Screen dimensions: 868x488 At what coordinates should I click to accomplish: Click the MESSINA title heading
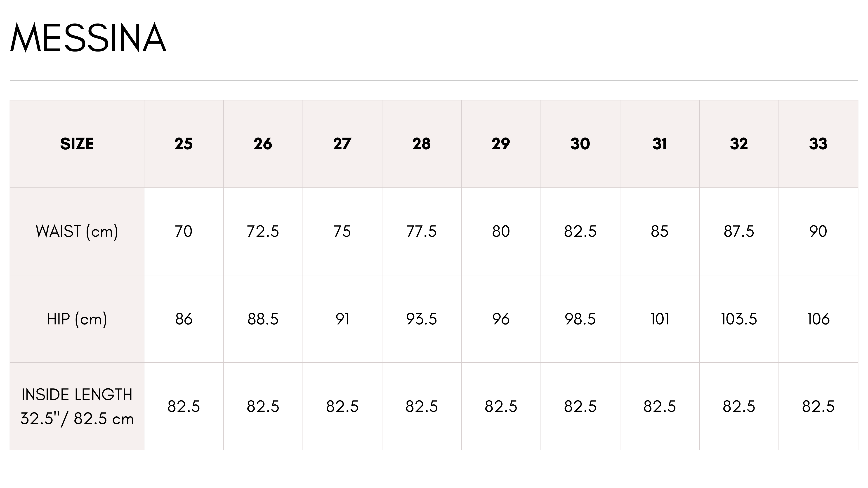coord(88,38)
